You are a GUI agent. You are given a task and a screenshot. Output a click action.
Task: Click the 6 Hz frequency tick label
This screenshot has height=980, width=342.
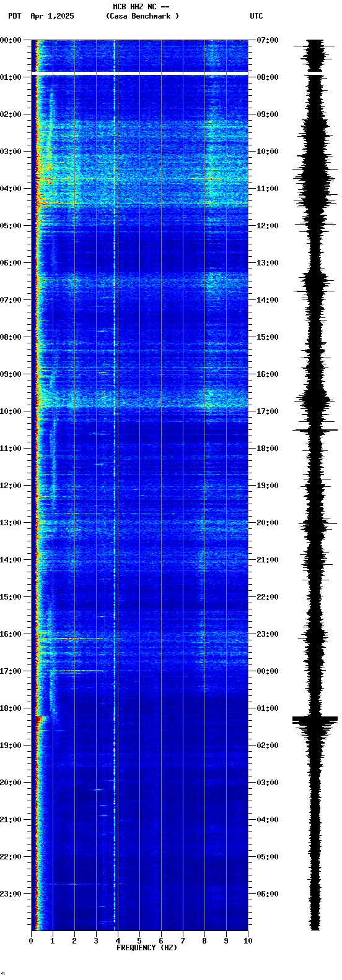pos(161,941)
